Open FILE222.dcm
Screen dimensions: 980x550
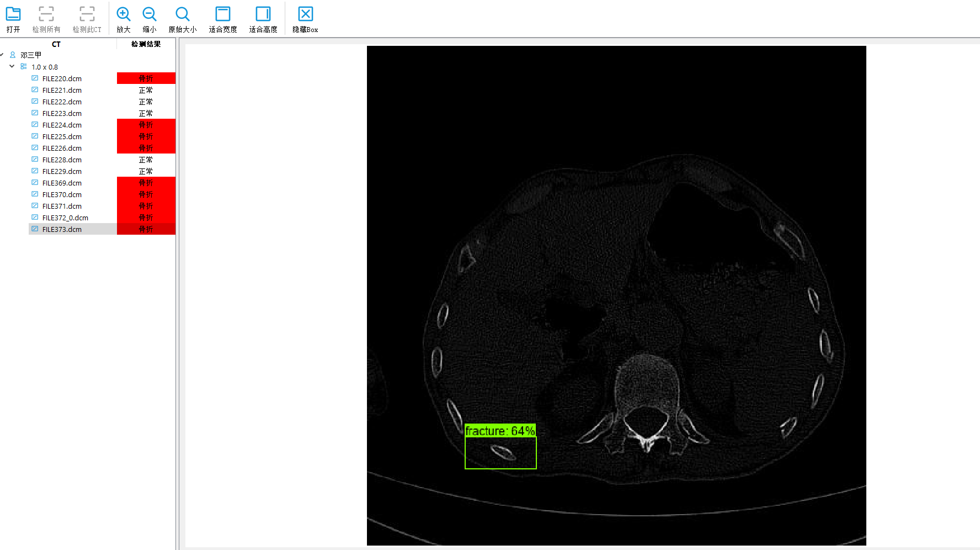point(62,102)
